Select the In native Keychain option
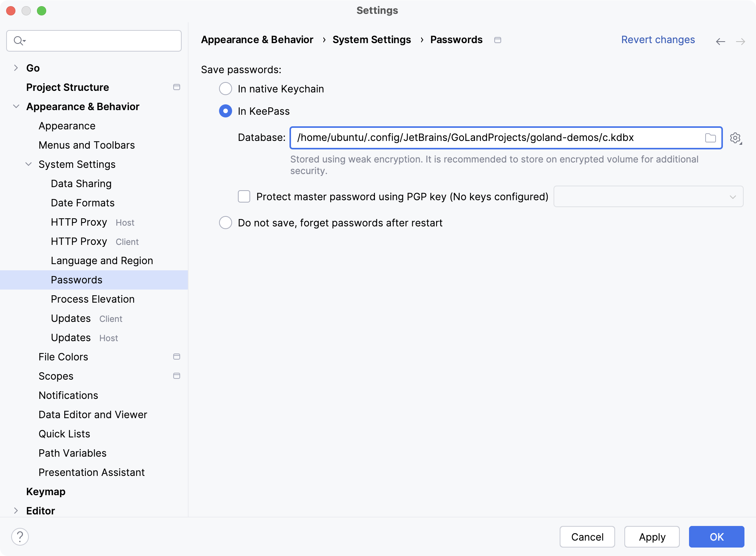The height and width of the screenshot is (556, 756). pos(225,89)
